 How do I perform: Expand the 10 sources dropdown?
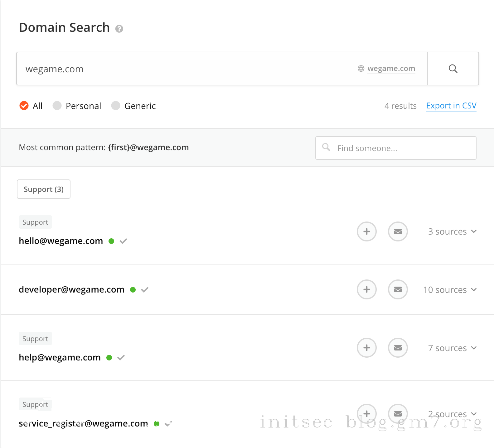pyautogui.click(x=449, y=290)
